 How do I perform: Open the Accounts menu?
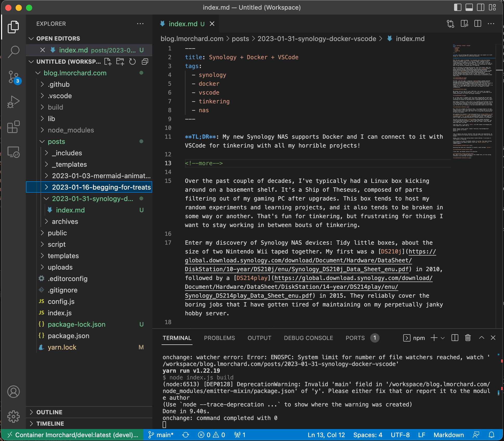tap(13, 391)
